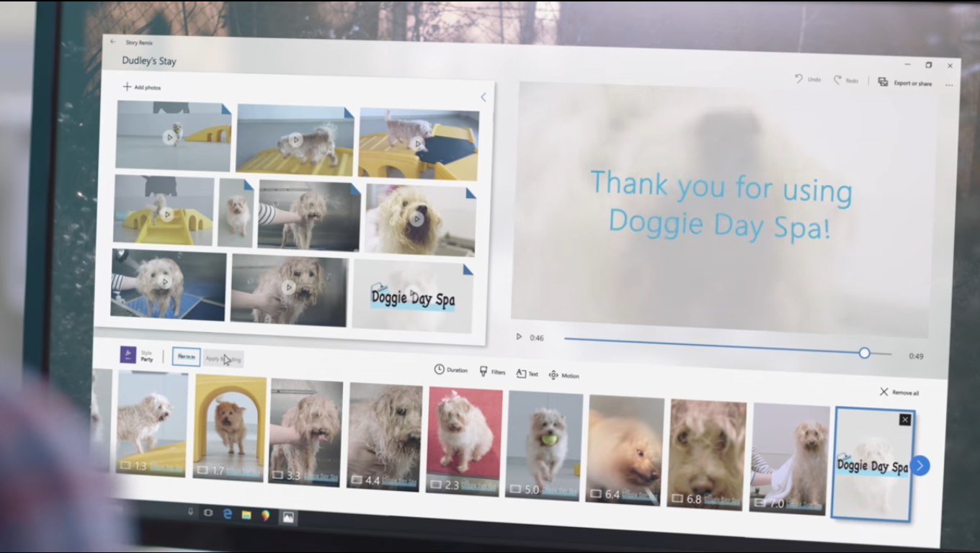Play the library clip of dog on bridge over blue pad
980x553 pixels.
[x=419, y=144]
